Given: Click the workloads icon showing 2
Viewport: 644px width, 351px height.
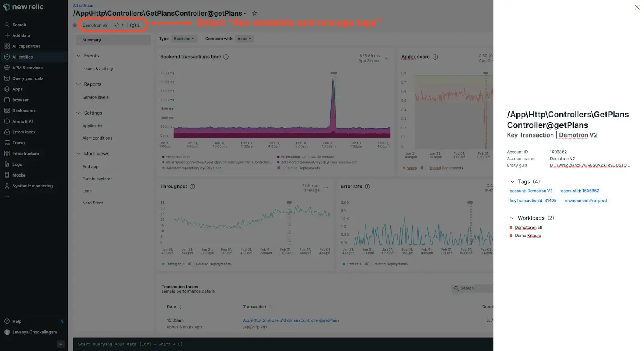Looking at the screenshot, I should click(x=135, y=25).
